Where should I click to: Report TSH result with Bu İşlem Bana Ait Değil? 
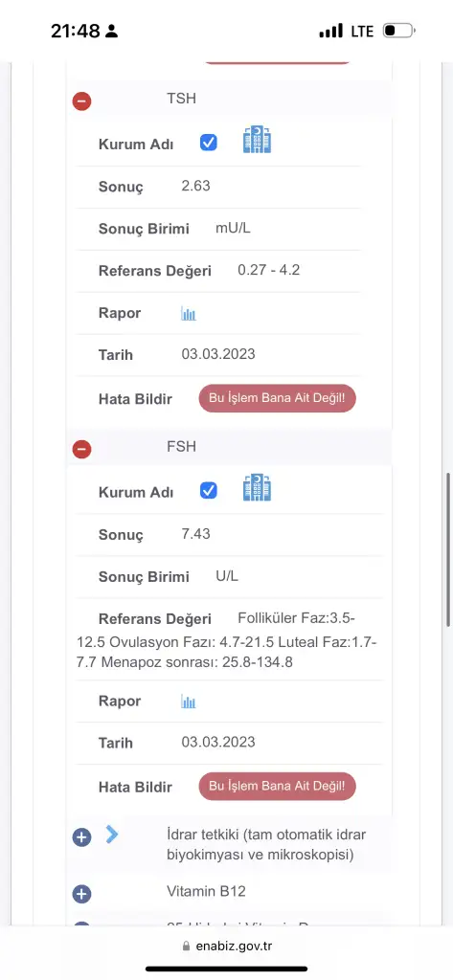[277, 398]
